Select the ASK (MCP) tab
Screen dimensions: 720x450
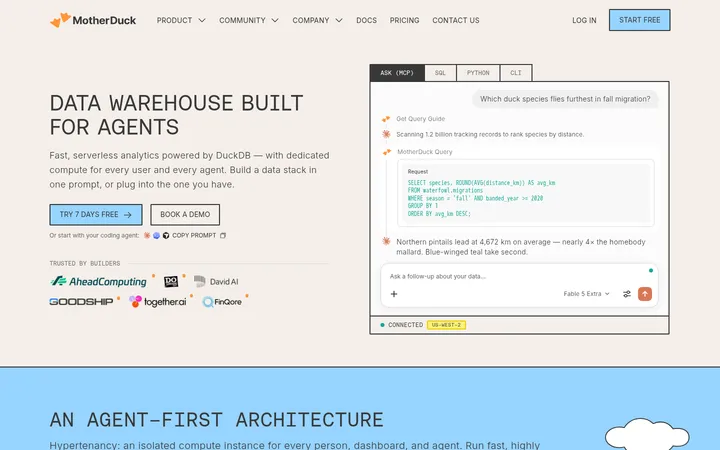(x=397, y=73)
